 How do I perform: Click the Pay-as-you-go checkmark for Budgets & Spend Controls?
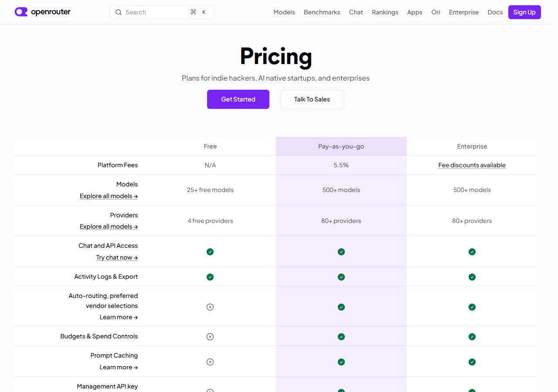tap(341, 337)
